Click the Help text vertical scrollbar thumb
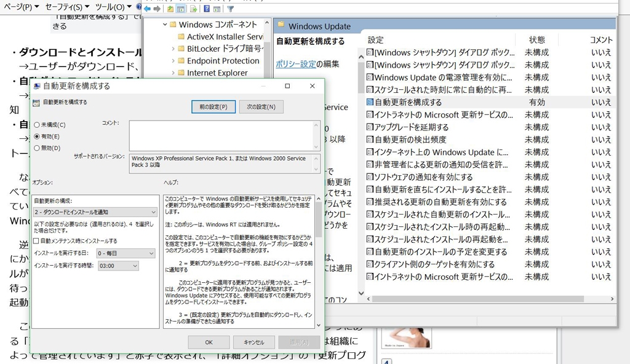630x364 pixels. point(319,220)
